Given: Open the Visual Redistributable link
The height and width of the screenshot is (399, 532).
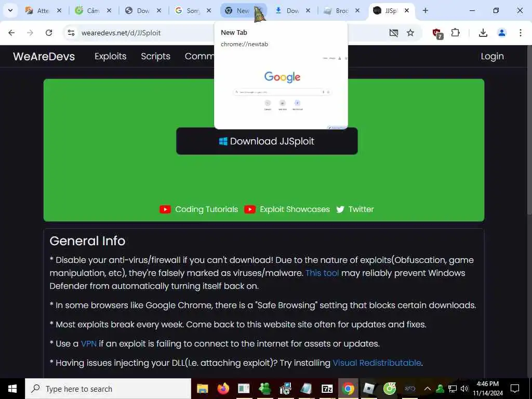Looking at the screenshot, I should (x=377, y=363).
